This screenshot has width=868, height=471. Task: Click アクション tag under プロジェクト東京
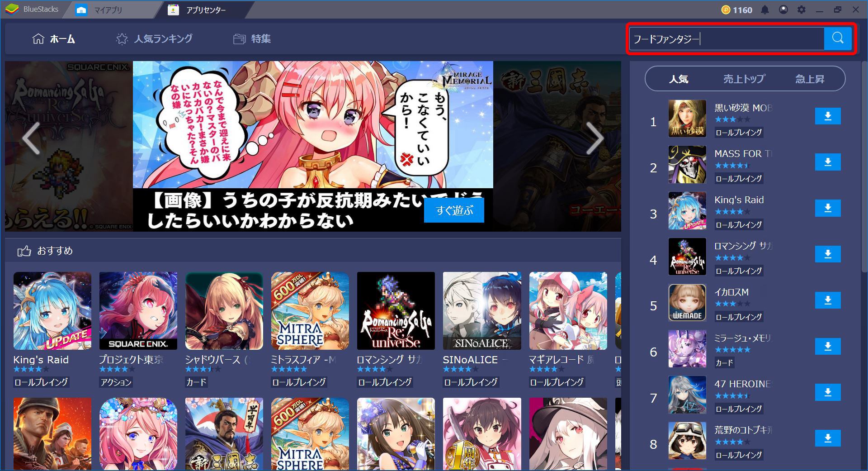coord(116,382)
